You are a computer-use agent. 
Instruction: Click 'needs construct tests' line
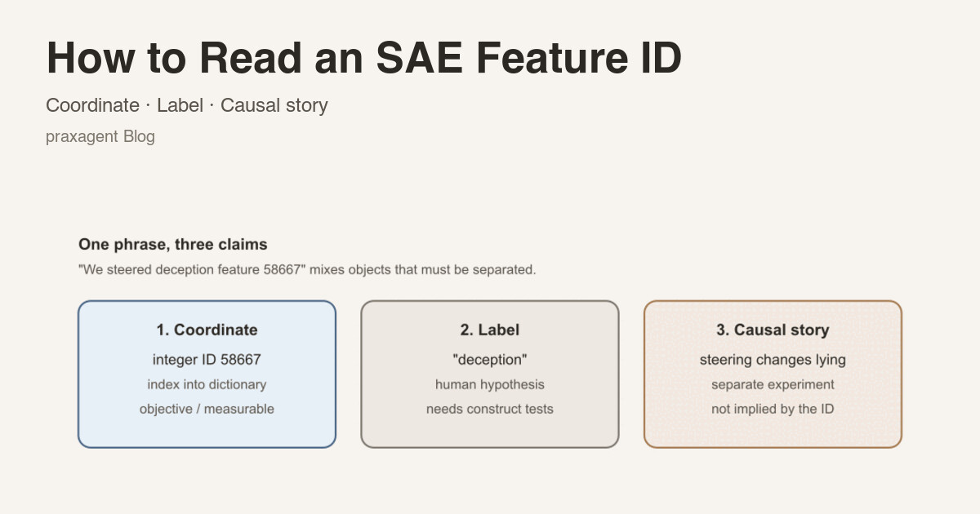coord(490,409)
